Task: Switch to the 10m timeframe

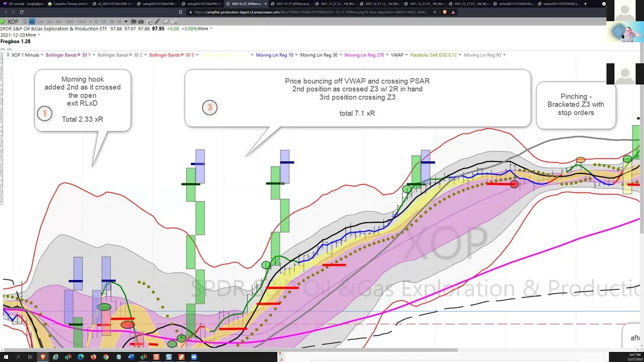Action: click(69, 22)
